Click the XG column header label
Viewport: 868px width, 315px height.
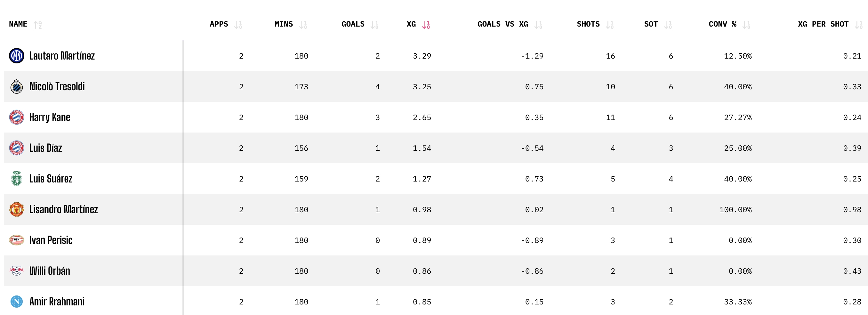coord(411,24)
